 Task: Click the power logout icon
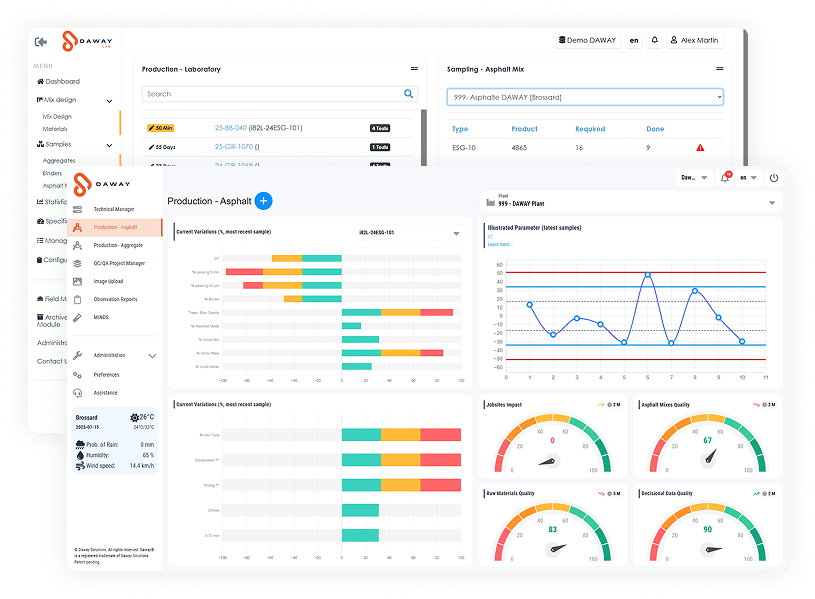pyautogui.click(x=773, y=178)
